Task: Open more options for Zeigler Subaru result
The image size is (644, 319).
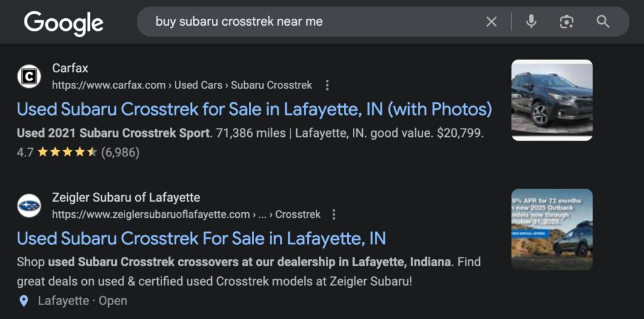Action: tap(334, 215)
